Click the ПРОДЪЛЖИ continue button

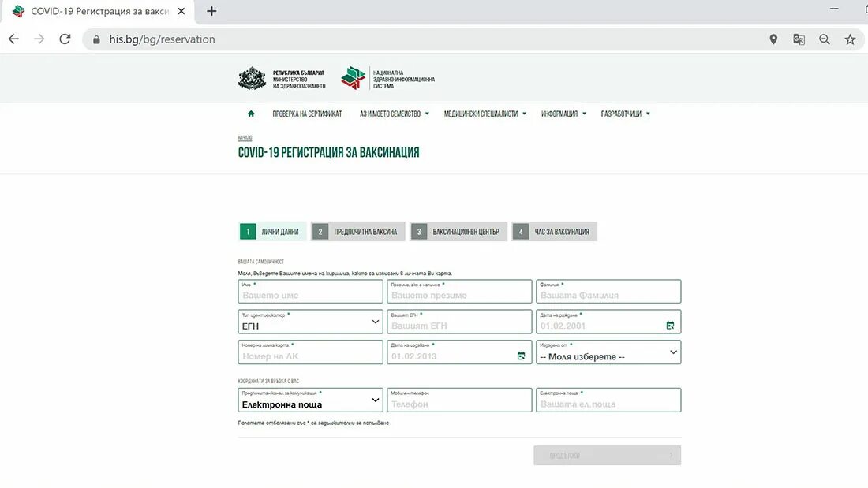click(608, 456)
